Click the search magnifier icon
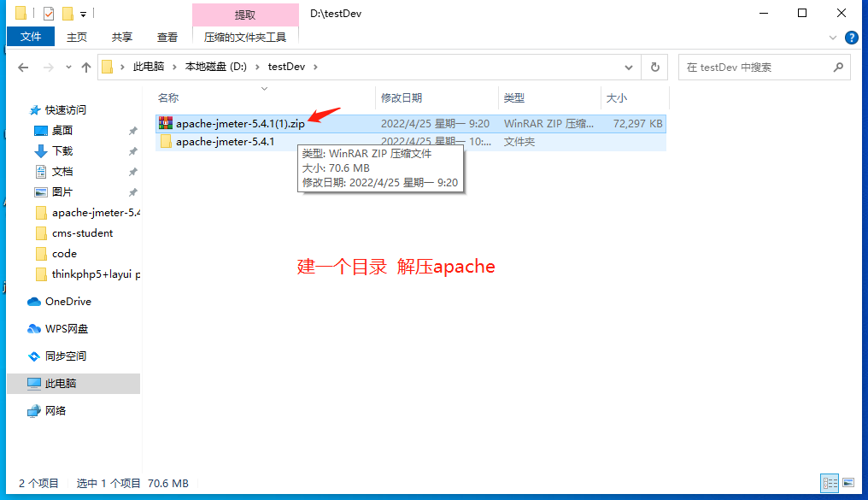 [838, 67]
